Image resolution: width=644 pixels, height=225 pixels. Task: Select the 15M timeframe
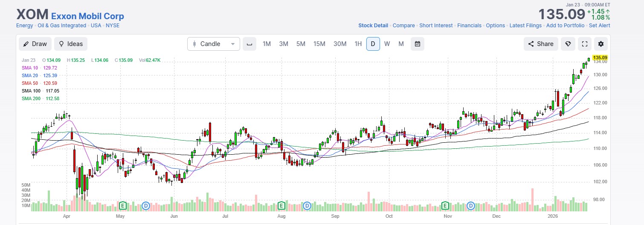[319, 44]
